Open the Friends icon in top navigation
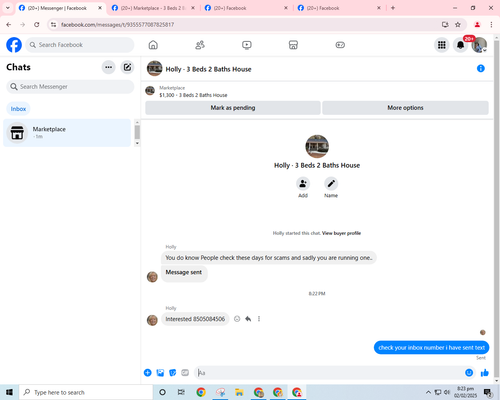 pos(200,45)
